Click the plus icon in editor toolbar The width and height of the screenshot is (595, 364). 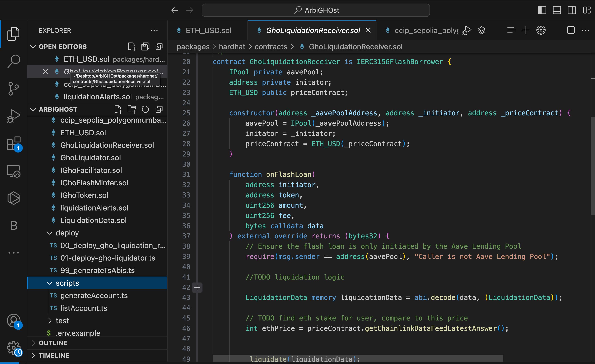coord(526,30)
